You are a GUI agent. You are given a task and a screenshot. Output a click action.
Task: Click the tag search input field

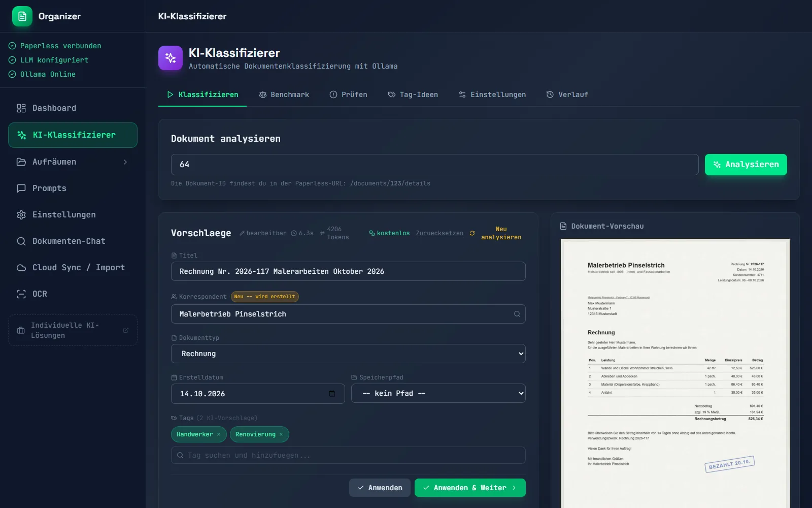click(x=348, y=455)
